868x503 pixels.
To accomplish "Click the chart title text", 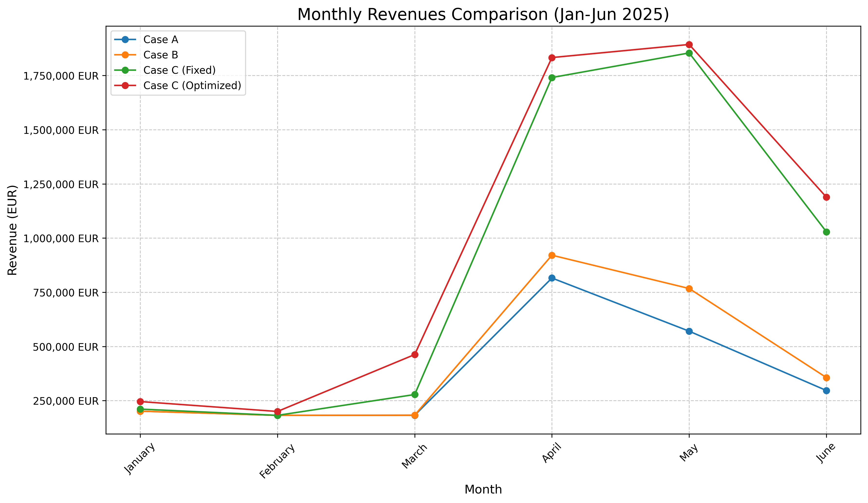I will pos(483,15).
